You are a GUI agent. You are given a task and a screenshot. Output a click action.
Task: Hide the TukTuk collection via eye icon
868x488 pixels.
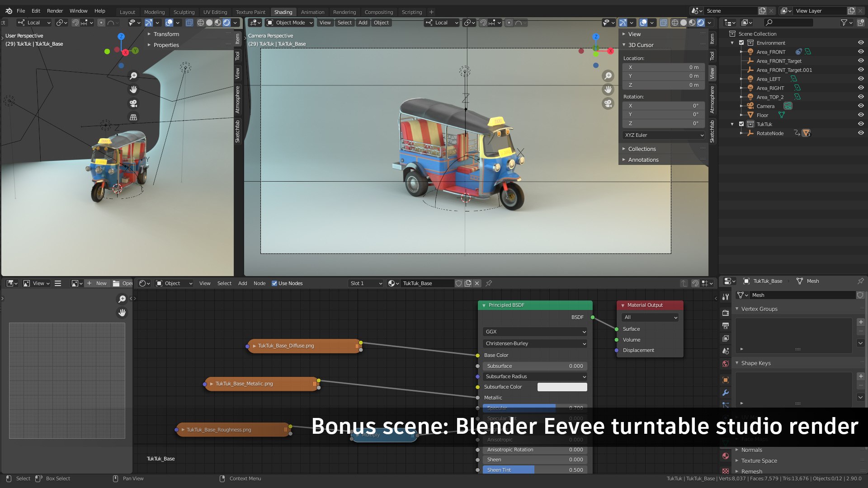tap(861, 124)
